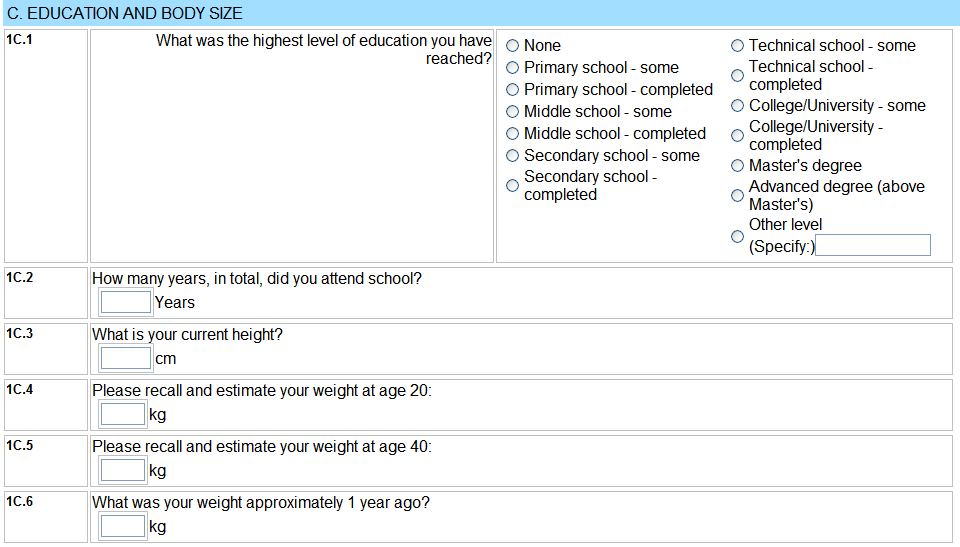This screenshot has width=960, height=547.
Task: Select 'Technical school - completed' radio button
Action: click(x=738, y=76)
